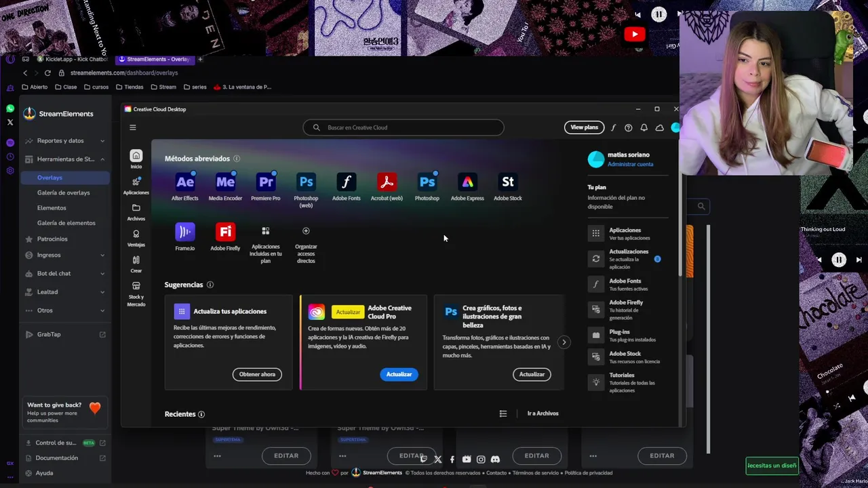Open Archivos in Creative Cloud sidebar
Image resolution: width=868 pixels, height=488 pixels.
click(x=136, y=212)
